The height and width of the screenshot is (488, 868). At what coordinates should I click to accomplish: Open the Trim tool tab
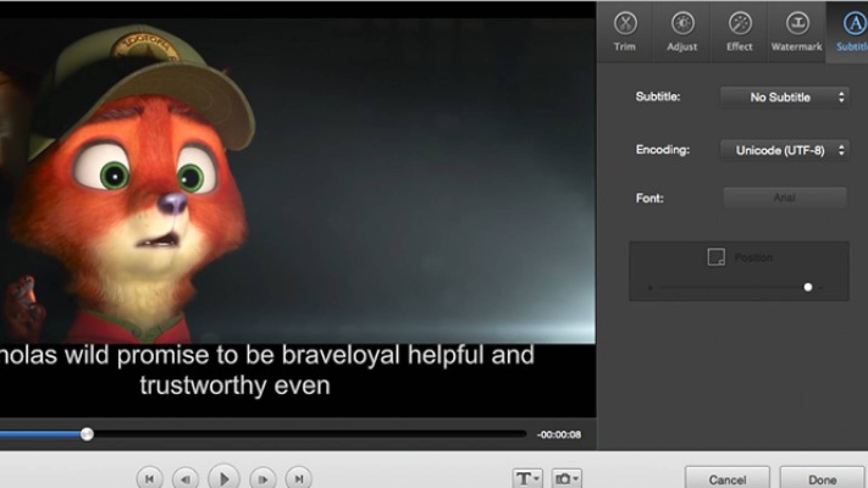(x=625, y=32)
